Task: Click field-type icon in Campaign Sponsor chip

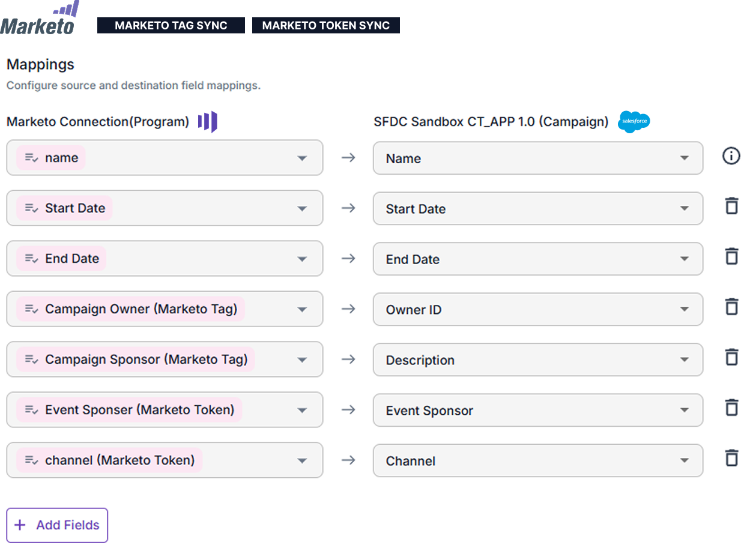Action: tap(32, 360)
